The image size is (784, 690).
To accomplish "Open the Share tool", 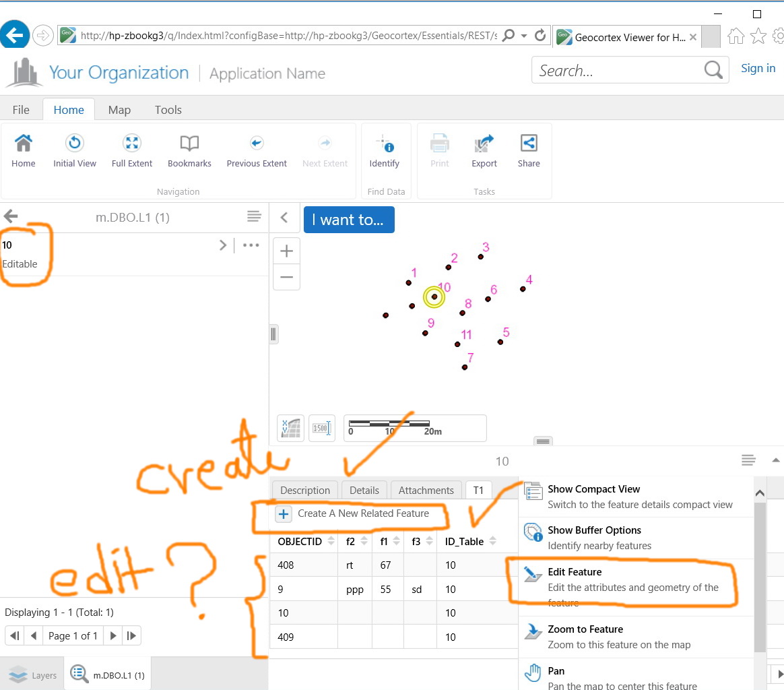I will (529, 151).
